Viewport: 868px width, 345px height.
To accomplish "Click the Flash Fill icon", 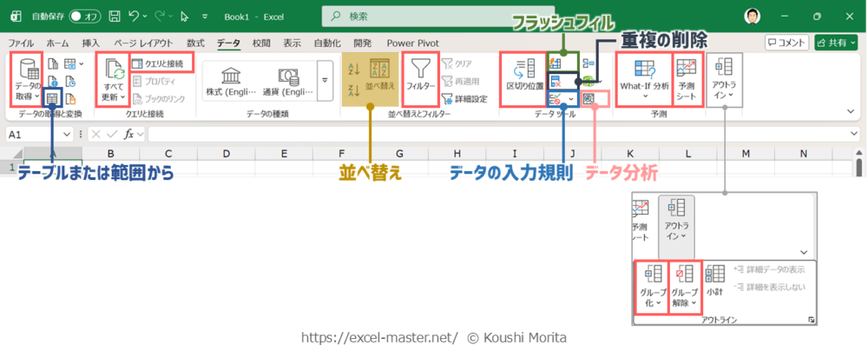I will tap(556, 63).
